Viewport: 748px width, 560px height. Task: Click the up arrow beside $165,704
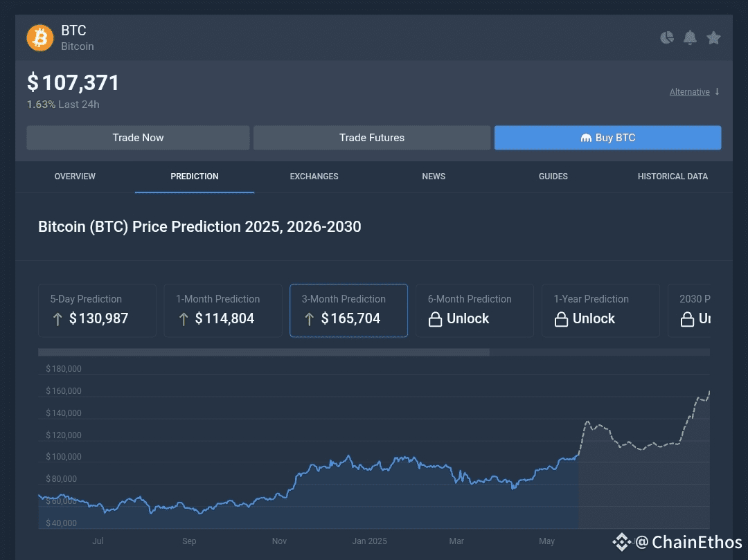coord(309,319)
